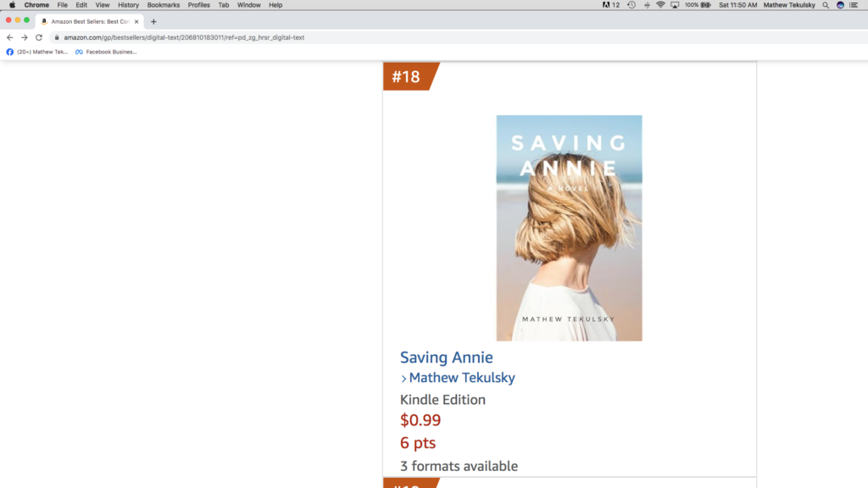Image resolution: width=868 pixels, height=488 pixels.
Task: Reload the Amazon page
Action: tap(39, 37)
